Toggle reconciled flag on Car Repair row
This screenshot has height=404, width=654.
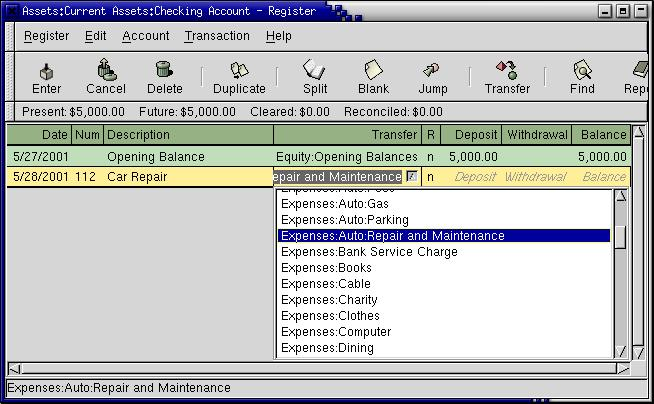coord(431,177)
